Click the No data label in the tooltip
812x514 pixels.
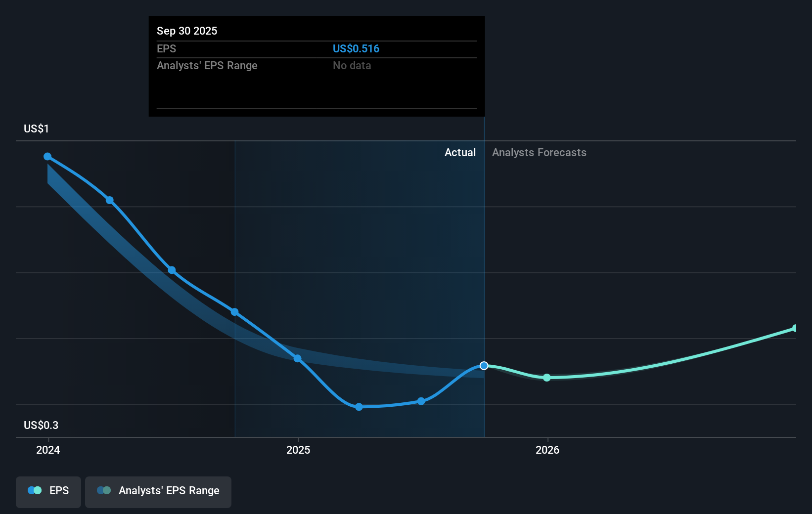pyautogui.click(x=352, y=65)
